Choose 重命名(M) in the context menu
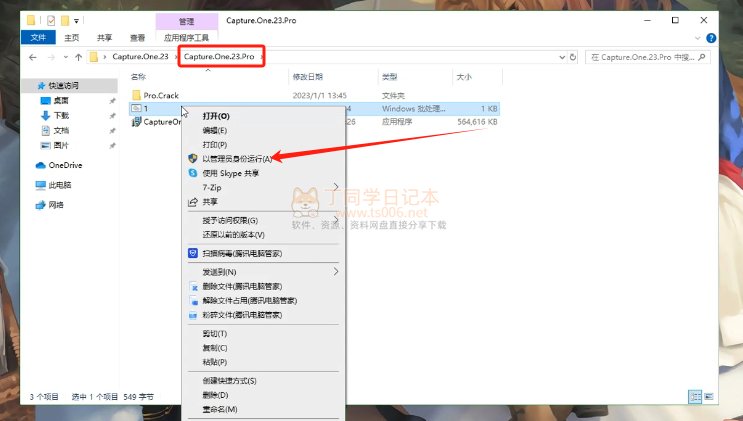 click(220, 409)
